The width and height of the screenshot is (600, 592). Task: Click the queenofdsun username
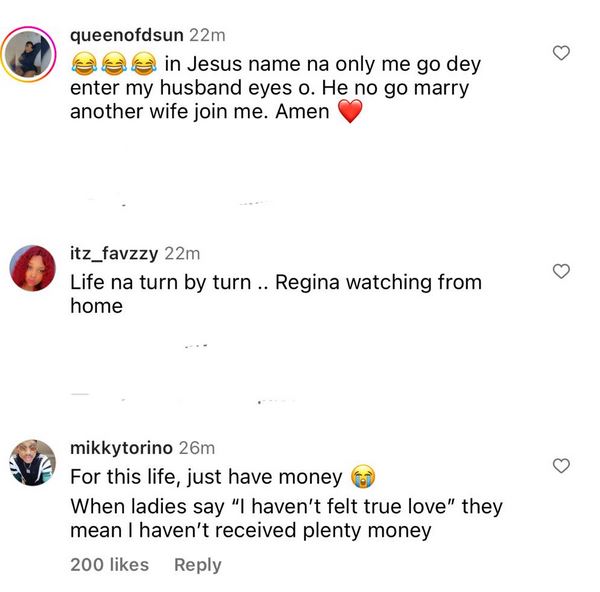(x=127, y=35)
